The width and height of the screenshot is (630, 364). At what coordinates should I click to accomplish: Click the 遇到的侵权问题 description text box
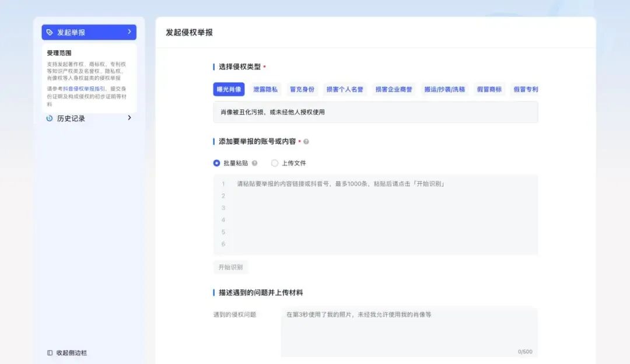pos(409,332)
